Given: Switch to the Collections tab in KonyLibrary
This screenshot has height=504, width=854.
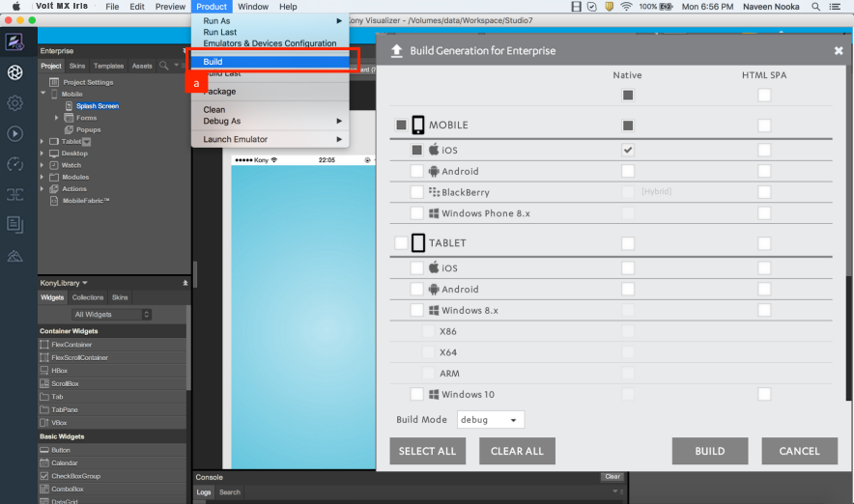Looking at the screenshot, I should tap(88, 297).
